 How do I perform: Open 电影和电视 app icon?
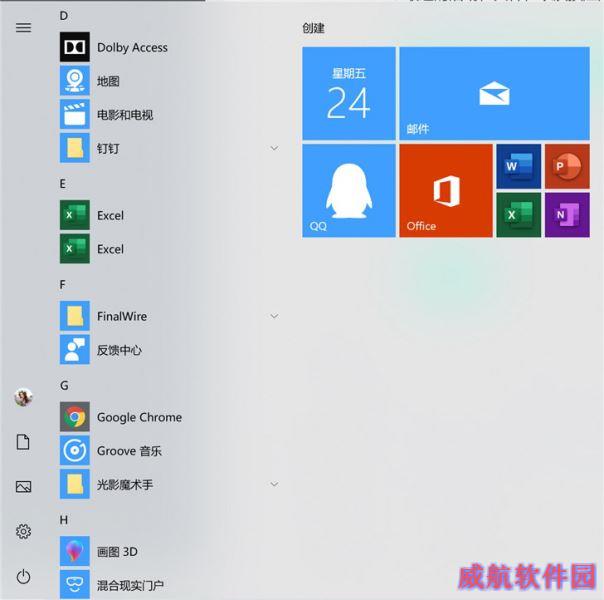point(75,114)
